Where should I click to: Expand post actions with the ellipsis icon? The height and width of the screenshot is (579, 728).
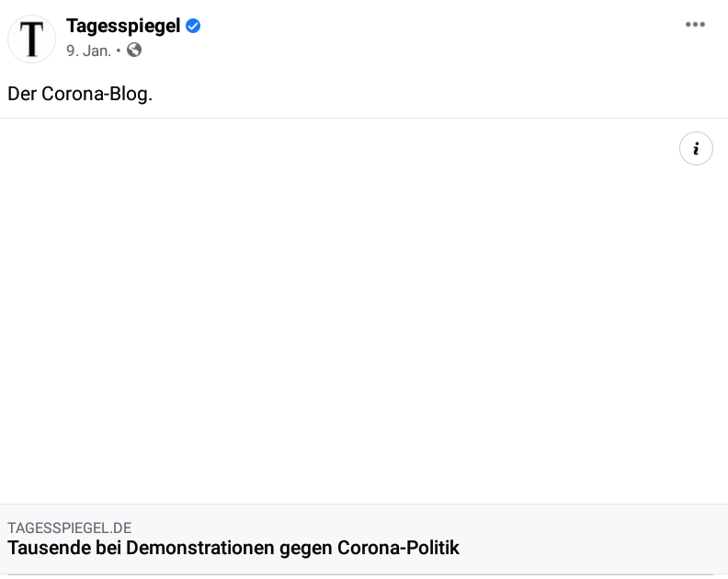tap(695, 25)
